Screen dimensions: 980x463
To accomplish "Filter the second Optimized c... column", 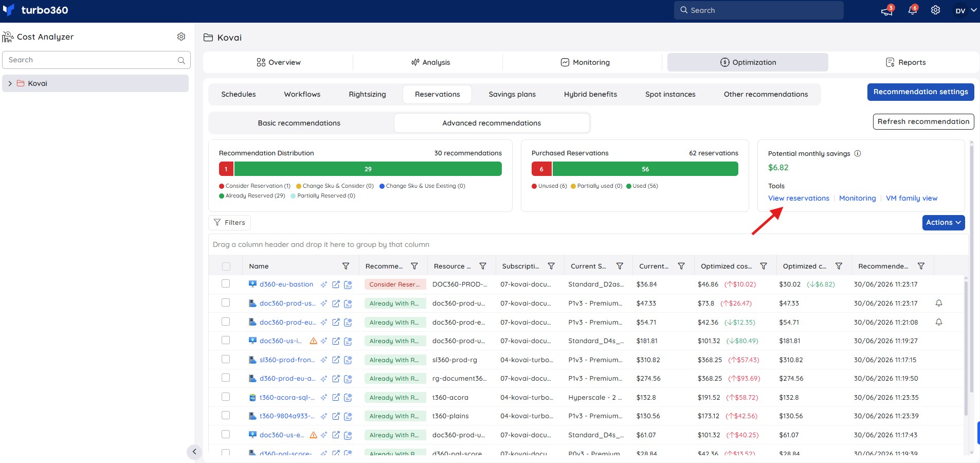I will (839, 266).
